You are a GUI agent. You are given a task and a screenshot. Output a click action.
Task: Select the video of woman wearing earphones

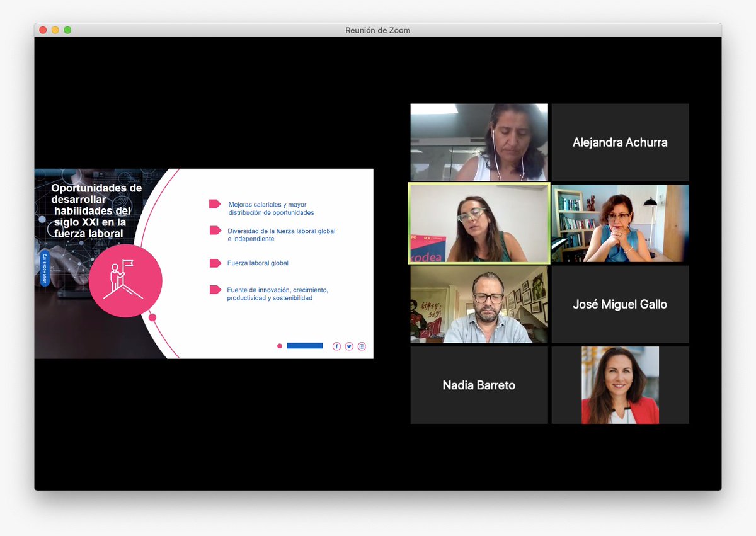pyautogui.click(x=479, y=142)
